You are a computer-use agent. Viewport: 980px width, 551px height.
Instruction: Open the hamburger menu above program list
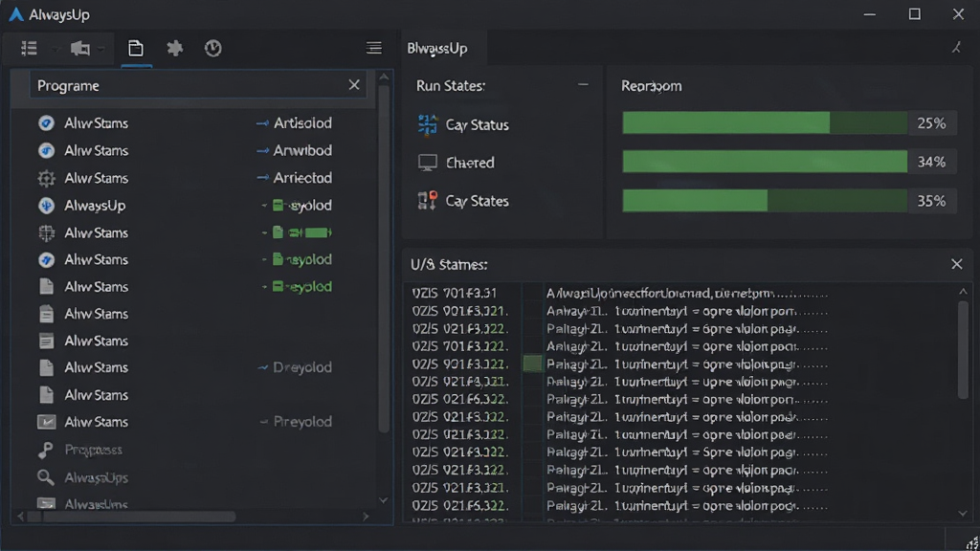click(374, 48)
